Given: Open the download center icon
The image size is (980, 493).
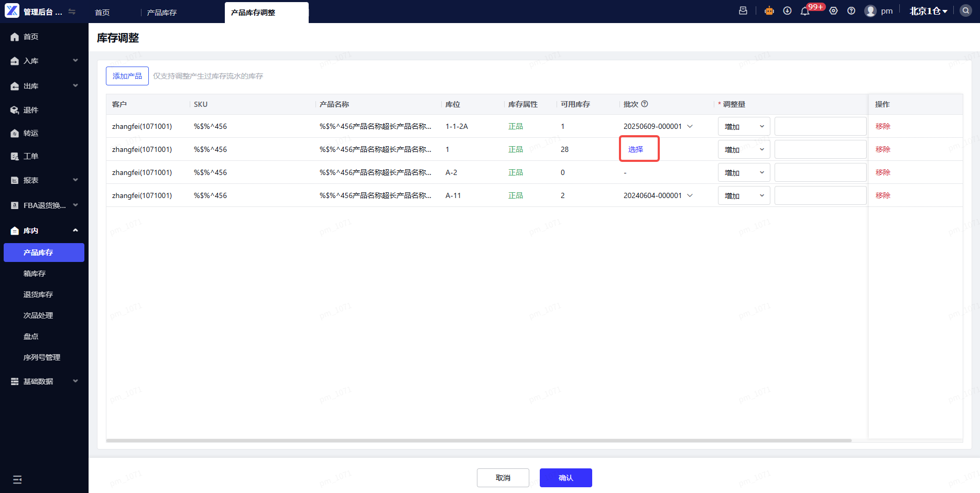Looking at the screenshot, I should (787, 11).
